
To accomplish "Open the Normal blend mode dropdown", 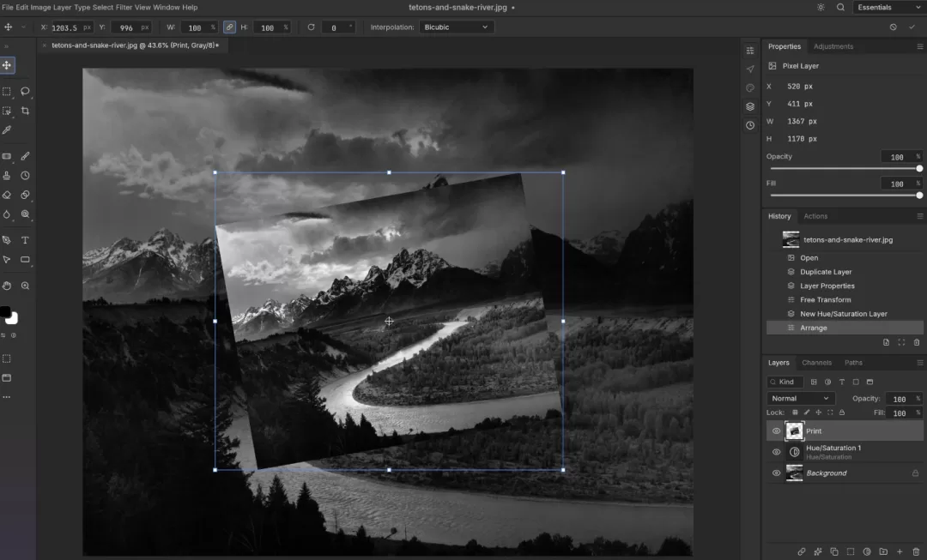I will (x=801, y=399).
